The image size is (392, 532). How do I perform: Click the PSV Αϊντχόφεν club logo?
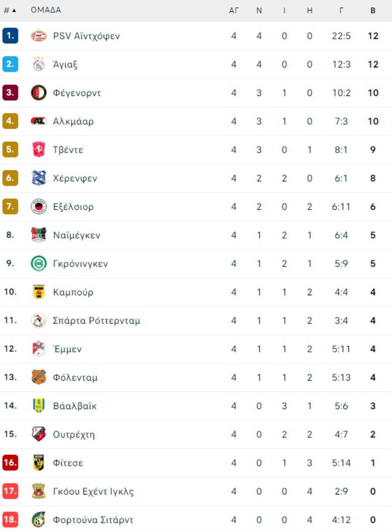(39, 36)
